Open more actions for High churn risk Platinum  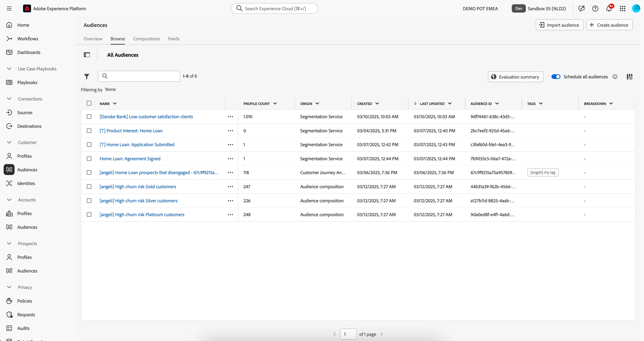point(230,214)
